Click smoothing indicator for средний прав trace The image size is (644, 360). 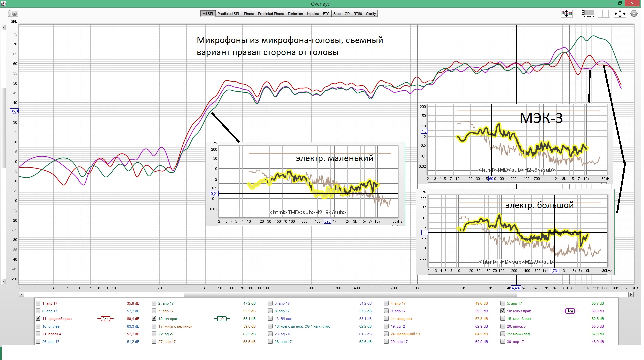105,319
